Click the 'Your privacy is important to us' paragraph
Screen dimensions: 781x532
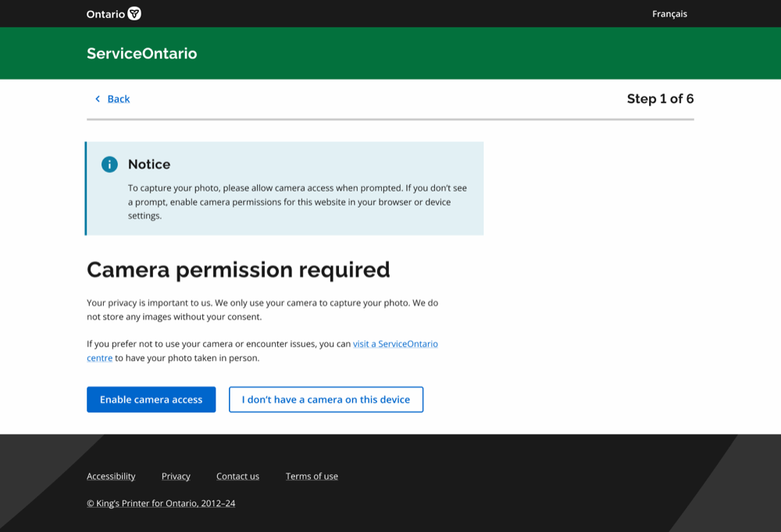point(262,310)
